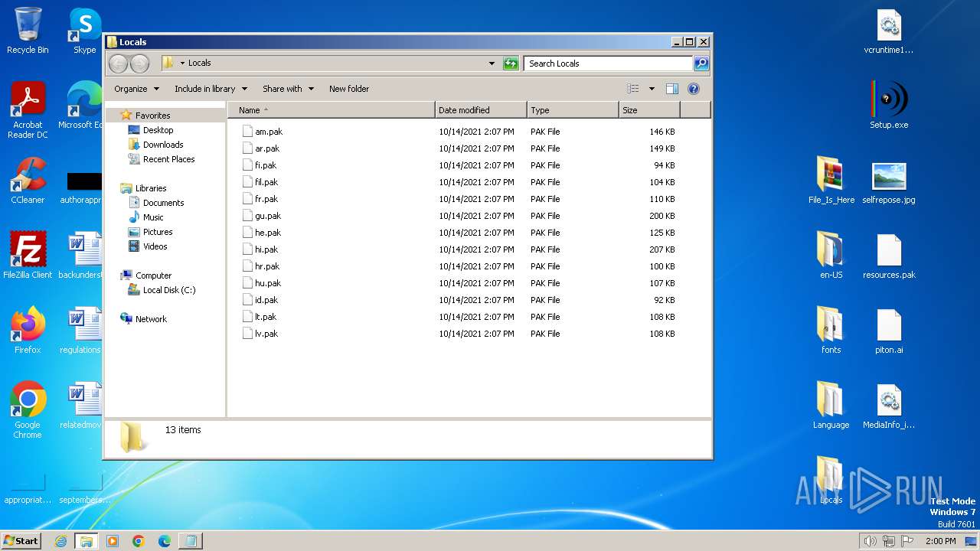The image size is (980, 551).
Task: Click the Internet Explorer taskbar icon
Action: (60, 541)
